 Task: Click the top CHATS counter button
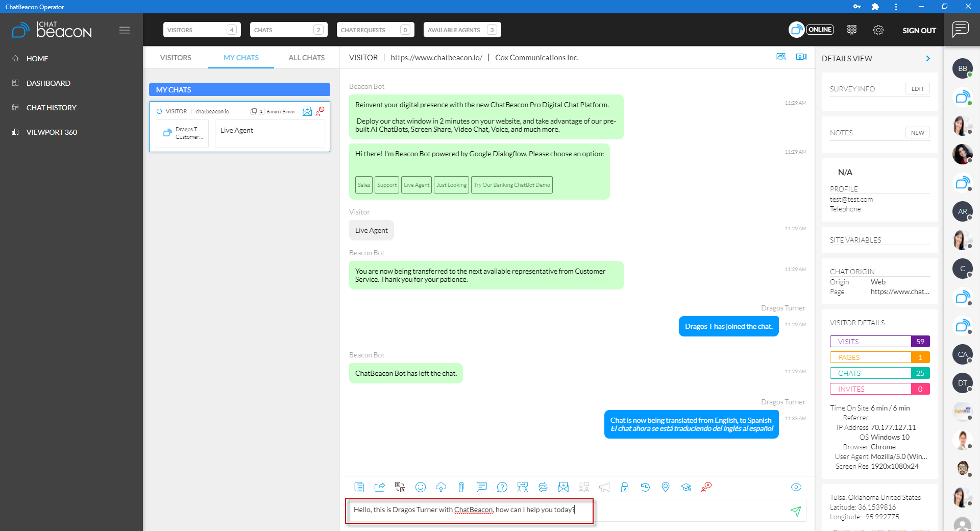289,30
